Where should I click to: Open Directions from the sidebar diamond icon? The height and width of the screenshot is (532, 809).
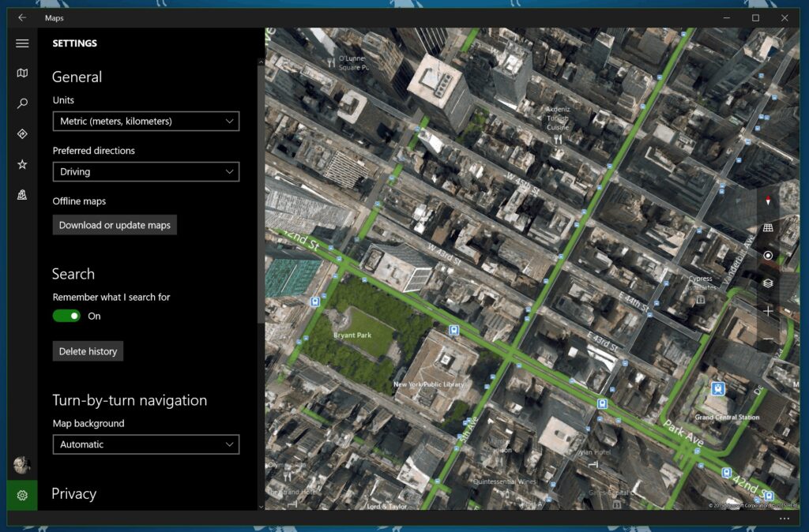pyautogui.click(x=22, y=134)
